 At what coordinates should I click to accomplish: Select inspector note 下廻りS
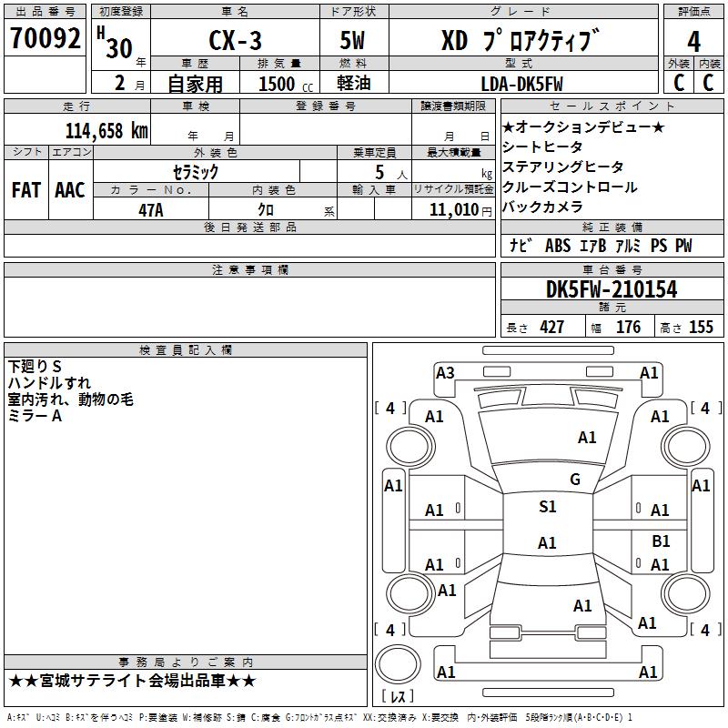pos(35,367)
